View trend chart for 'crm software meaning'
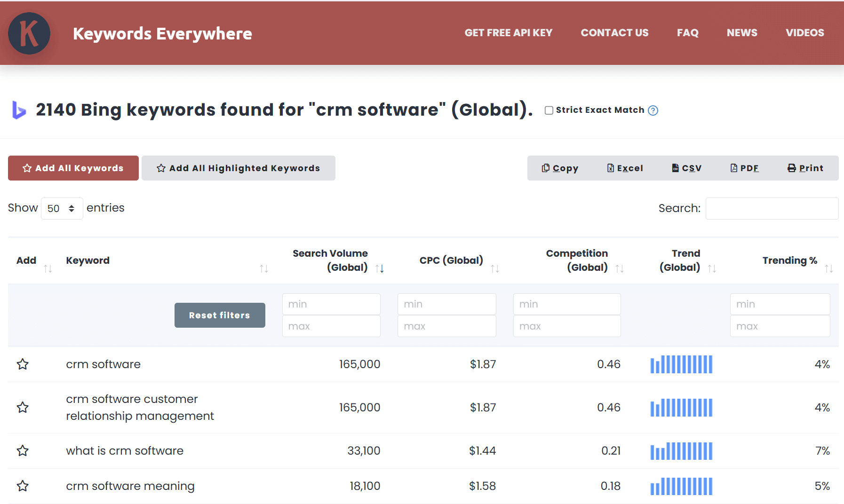The image size is (844, 504). pyautogui.click(x=681, y=486)
